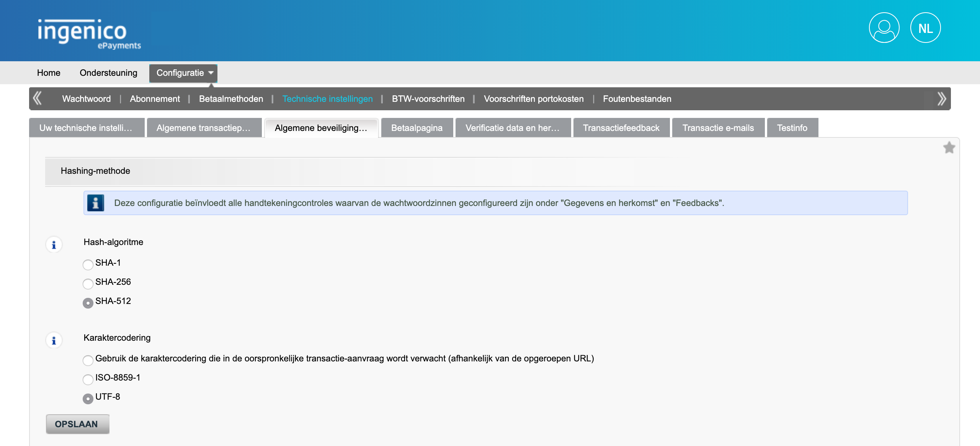Expand the Configuratie dropdown menu
Viewport: 980px width, 446px height.
183,73
